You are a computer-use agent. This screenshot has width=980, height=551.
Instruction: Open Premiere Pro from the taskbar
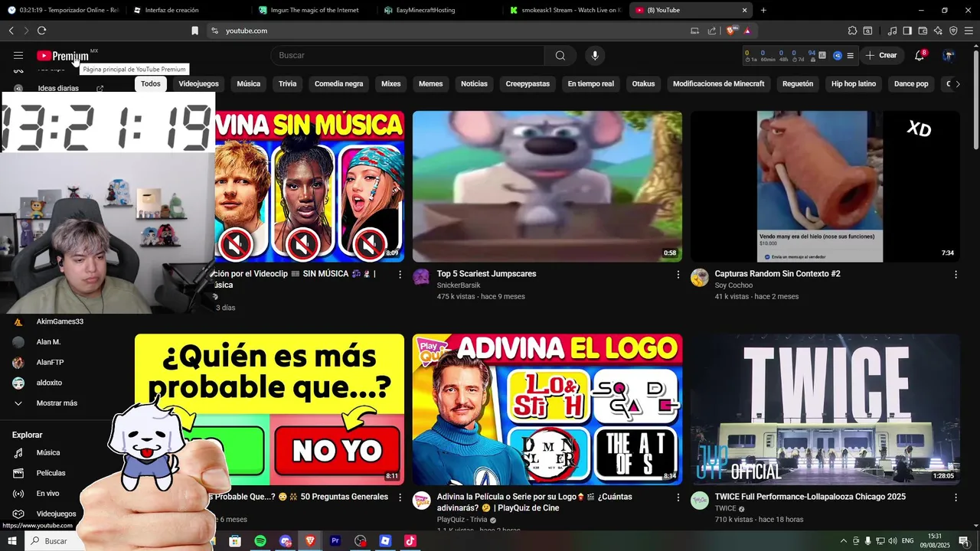click(x=335, y=541)
